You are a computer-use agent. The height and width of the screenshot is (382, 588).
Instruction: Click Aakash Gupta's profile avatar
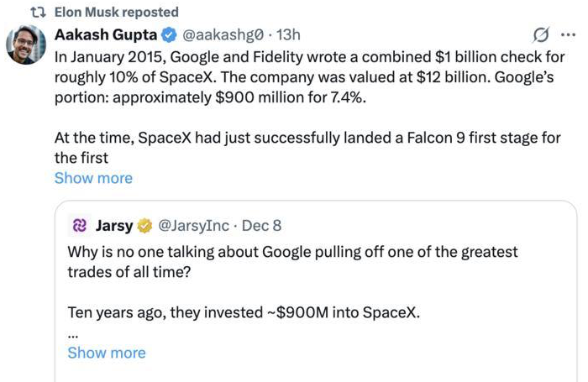pos(27,44)
